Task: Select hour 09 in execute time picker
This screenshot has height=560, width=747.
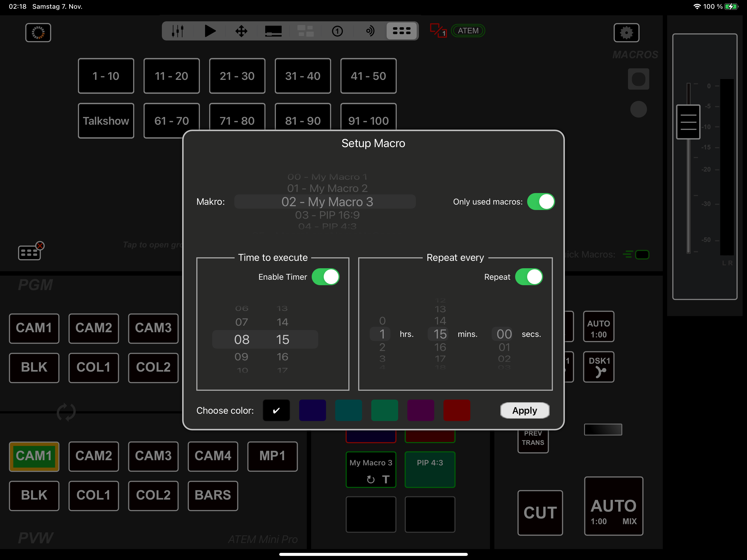Action: click(x=241, y=357)
